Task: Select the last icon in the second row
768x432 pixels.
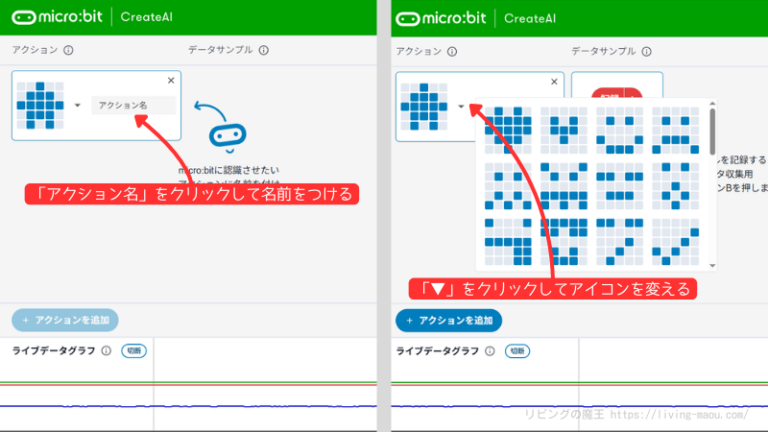Action: [676, 185]
